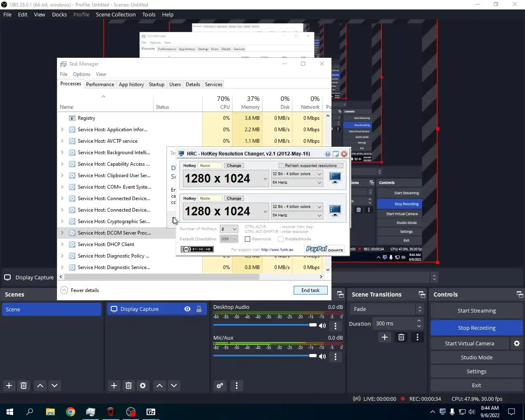Select the Scene item in Scenes list
This screenshot has width=525, height=420.
(52, 309)
